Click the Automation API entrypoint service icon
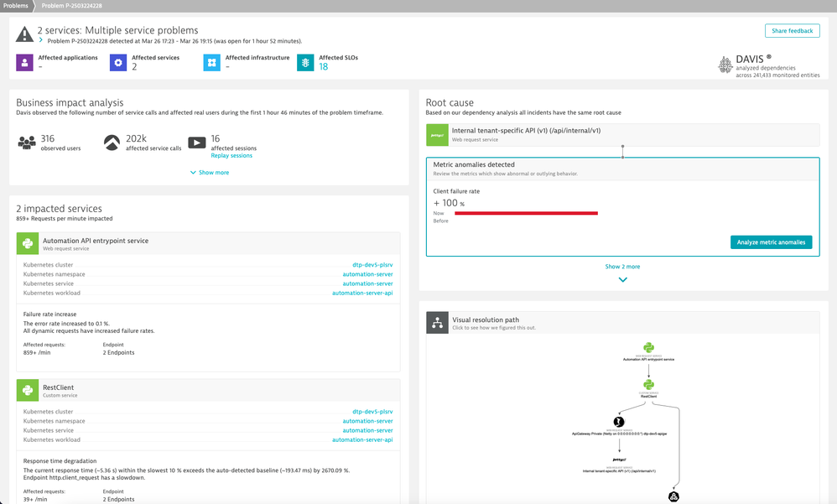Screen dimensions: 837x504 click(28, 244)
